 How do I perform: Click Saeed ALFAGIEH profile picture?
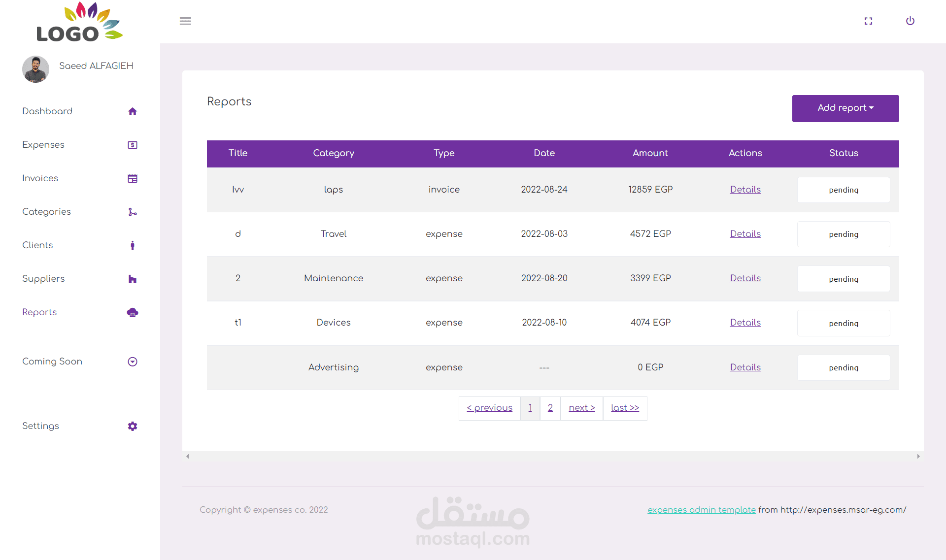click(x=35, y=69)
